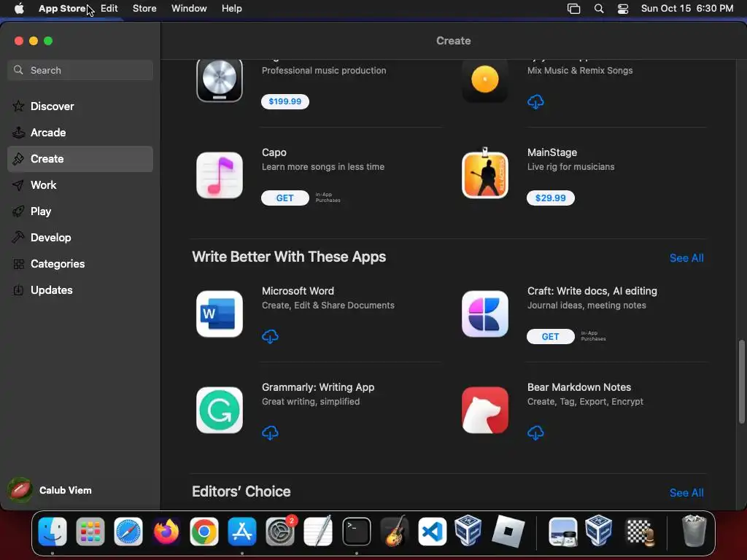Open Launchpad in the Dock
The image size is (747, 560).
click(90, 532)
